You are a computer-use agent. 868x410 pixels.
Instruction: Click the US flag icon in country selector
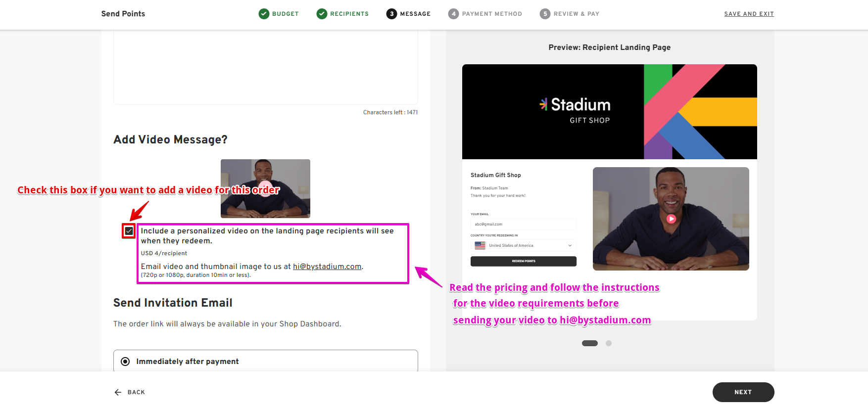[x=480, y=245]
